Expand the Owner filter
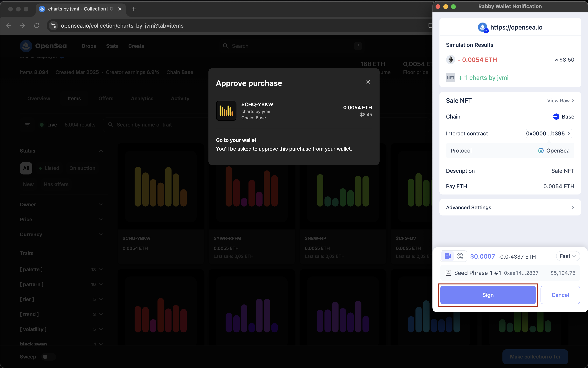The image size is (588, 368). [61, 204]
